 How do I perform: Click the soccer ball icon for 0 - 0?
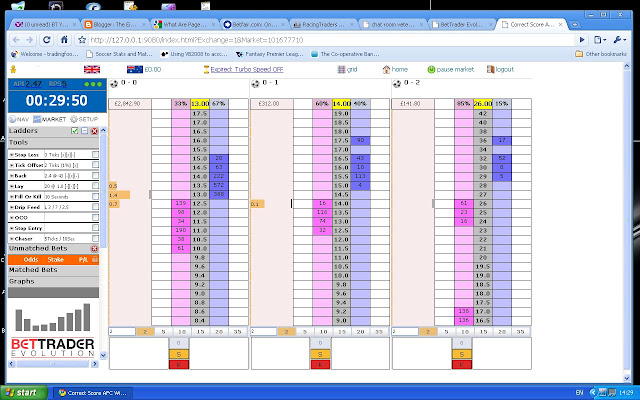[114, 84]
